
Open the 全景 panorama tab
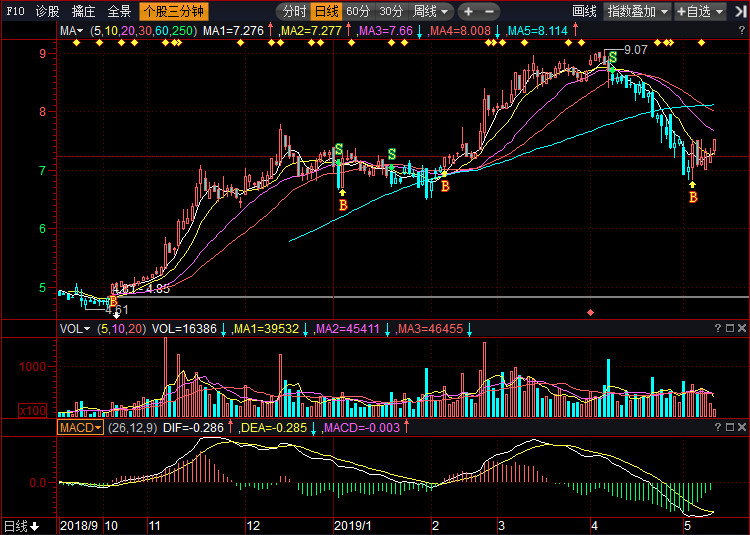tap(119, 12)
